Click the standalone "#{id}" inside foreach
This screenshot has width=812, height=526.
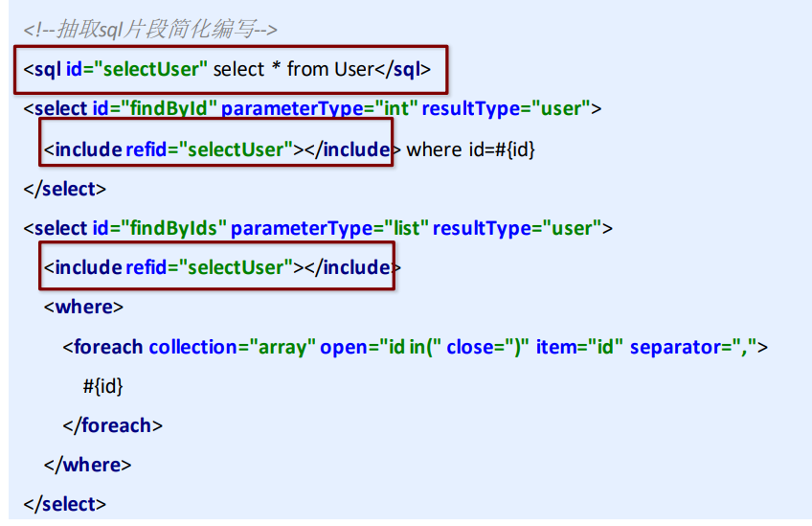102,386
